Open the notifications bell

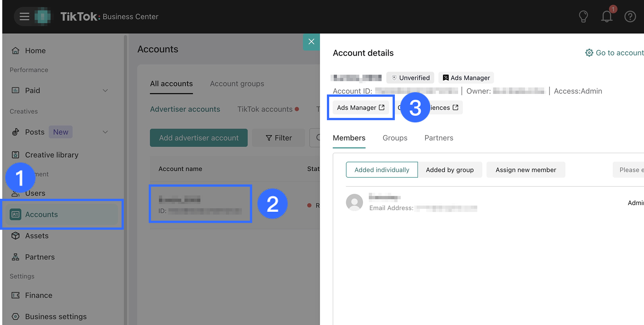[x=607, y=17]
